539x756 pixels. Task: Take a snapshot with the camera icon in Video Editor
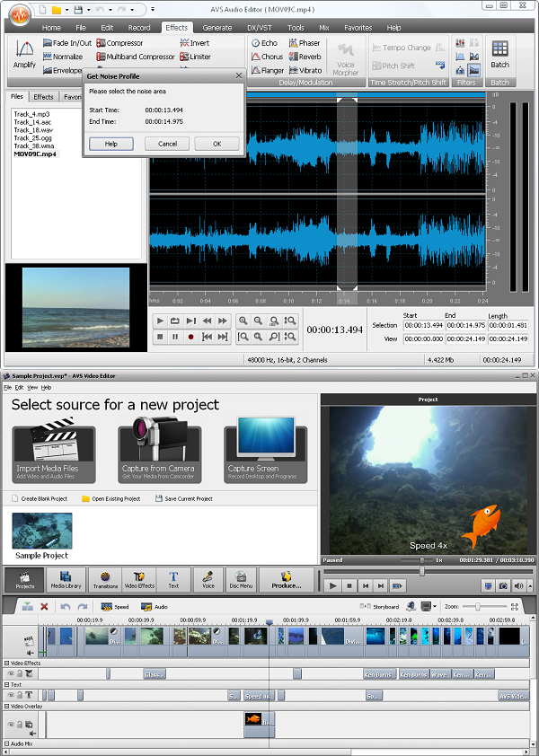point(503,585)
